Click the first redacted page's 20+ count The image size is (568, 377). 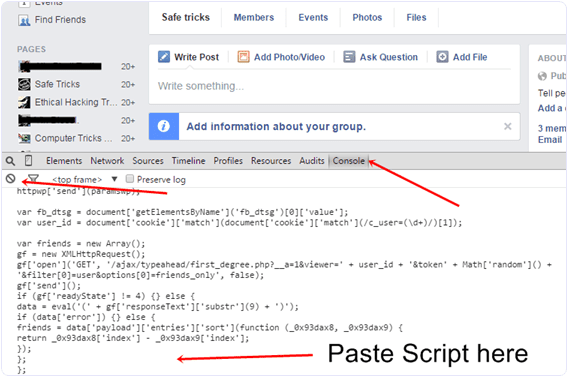click(x=128, y=67)
